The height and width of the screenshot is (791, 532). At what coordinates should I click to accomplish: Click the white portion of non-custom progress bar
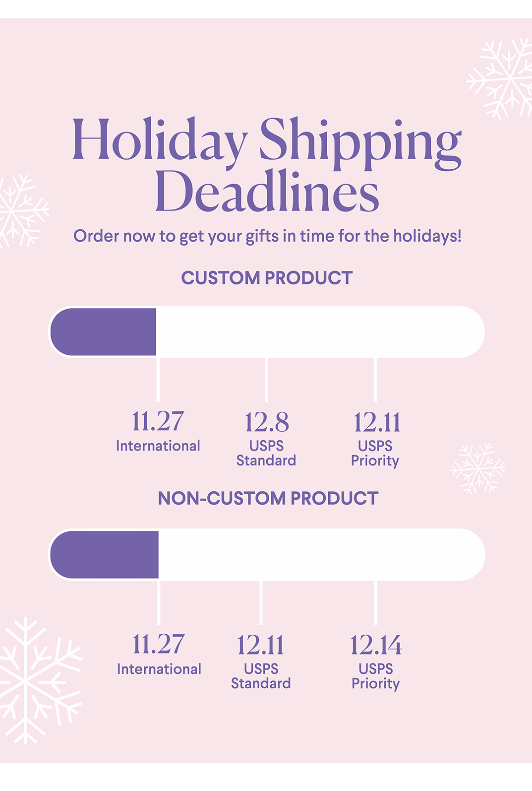coord(322,555)
